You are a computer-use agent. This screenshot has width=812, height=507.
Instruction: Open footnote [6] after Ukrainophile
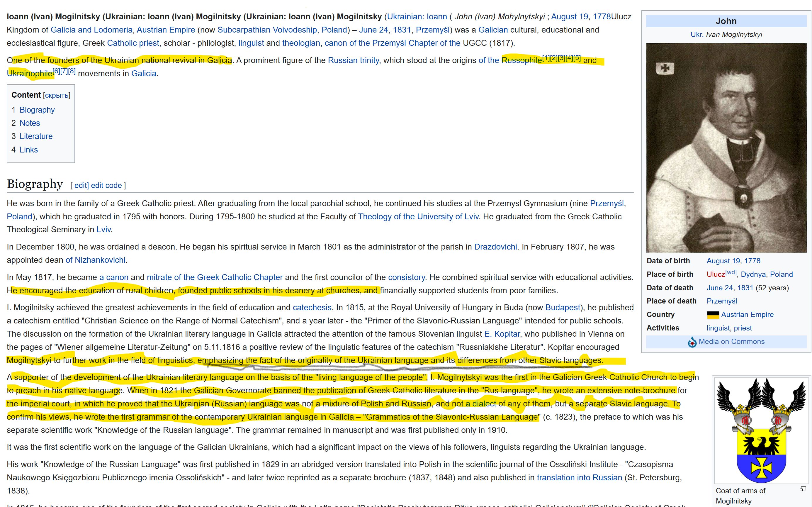pyautogui.click(x=56, y=71)
